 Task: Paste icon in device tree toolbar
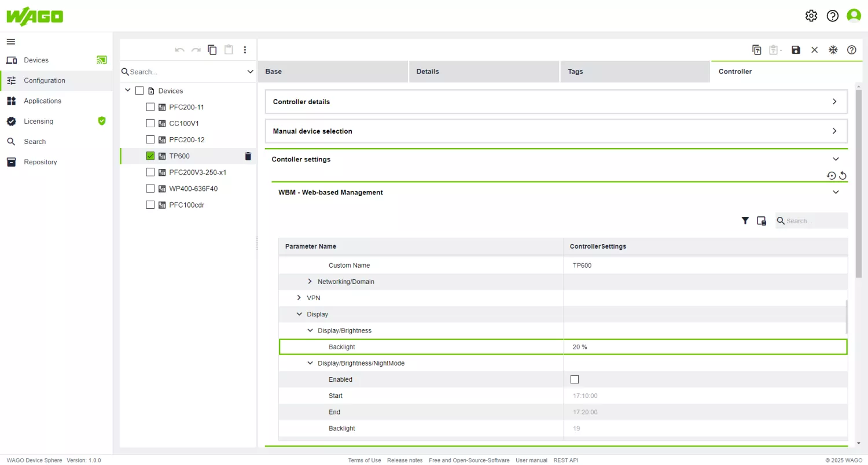tap(229, 50)
